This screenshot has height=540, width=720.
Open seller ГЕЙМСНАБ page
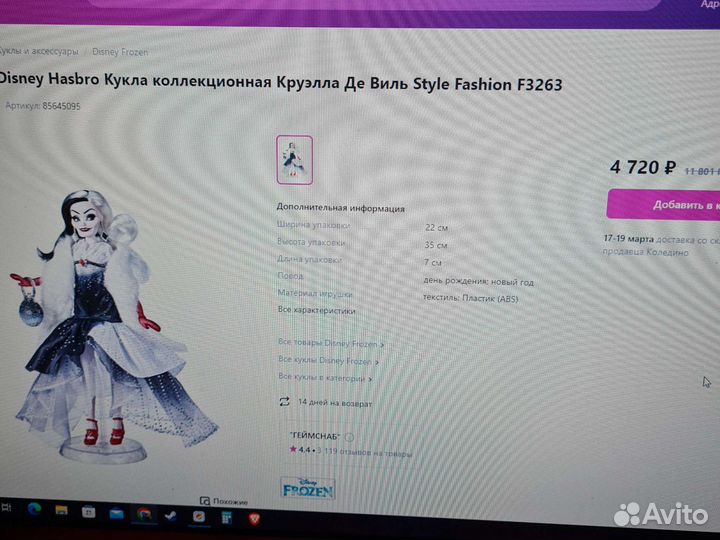click(x=315, y=436)
